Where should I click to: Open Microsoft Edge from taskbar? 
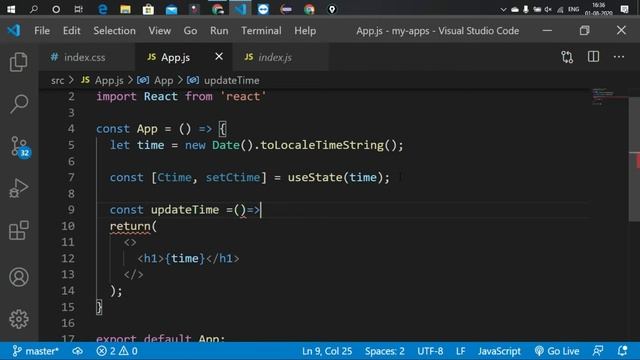(102, 9)
